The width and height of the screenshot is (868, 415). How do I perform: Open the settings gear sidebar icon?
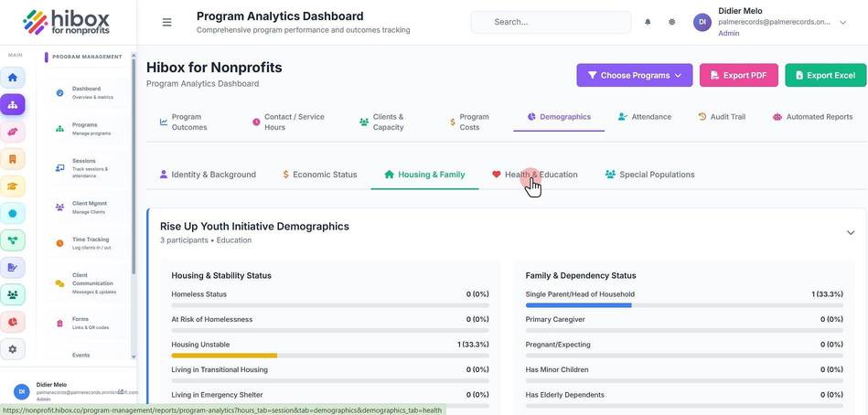point(12,349)
